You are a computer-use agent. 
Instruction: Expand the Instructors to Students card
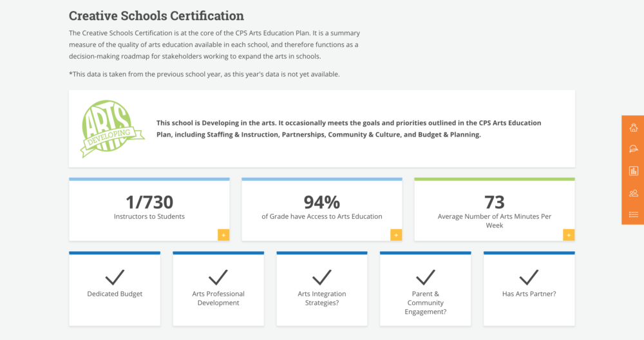tap(223, 235)
